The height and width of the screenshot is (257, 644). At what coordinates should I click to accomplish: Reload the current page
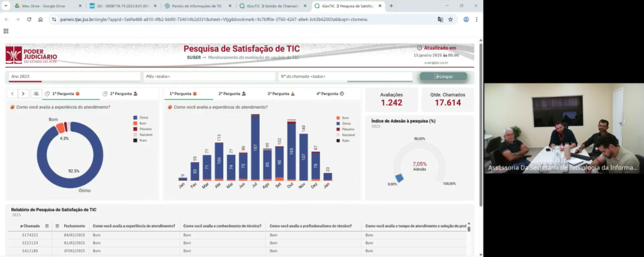point(29,20)
